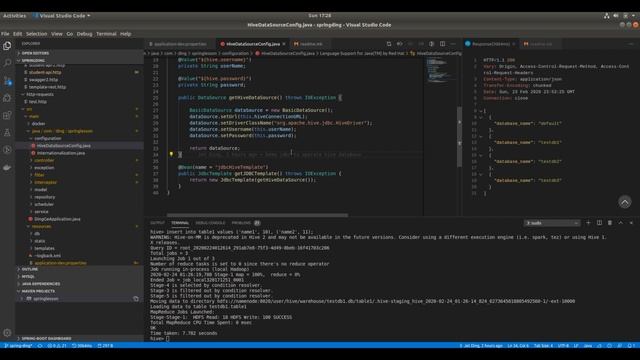This screenshot has height=360, width=640.
Task: Click the clock showing Sun 17:26
Action: click(x=320, y=16)
